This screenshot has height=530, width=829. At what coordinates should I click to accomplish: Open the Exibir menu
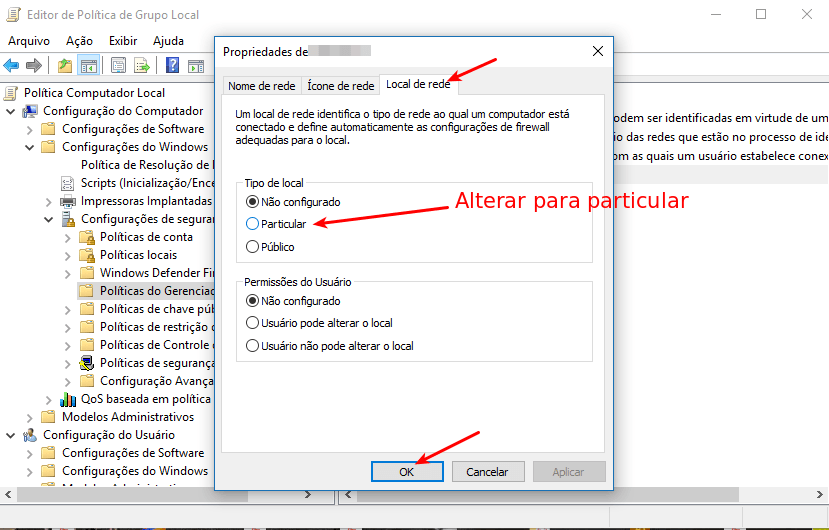pyautogui.click(x=123, y=41)
